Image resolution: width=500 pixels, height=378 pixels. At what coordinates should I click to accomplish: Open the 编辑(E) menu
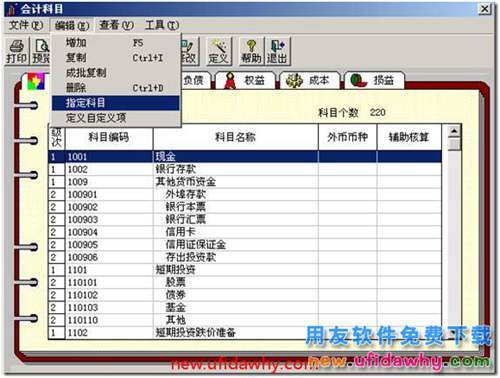tap(72, 25)
